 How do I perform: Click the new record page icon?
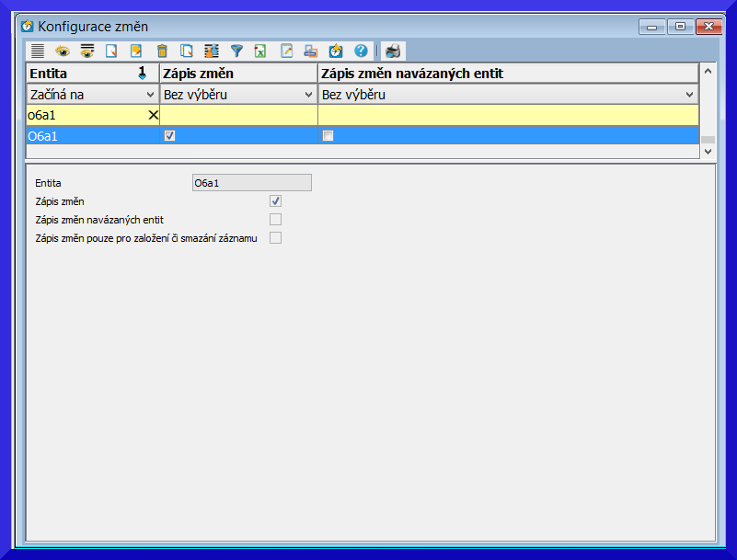coord(111,51)
